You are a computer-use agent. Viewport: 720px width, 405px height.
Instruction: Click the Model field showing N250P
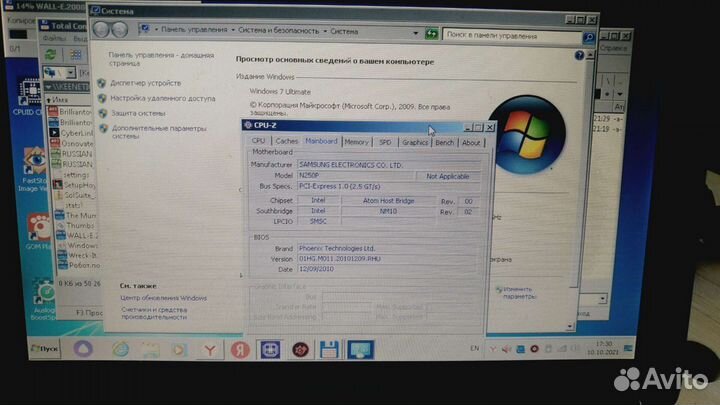[355, 175]
